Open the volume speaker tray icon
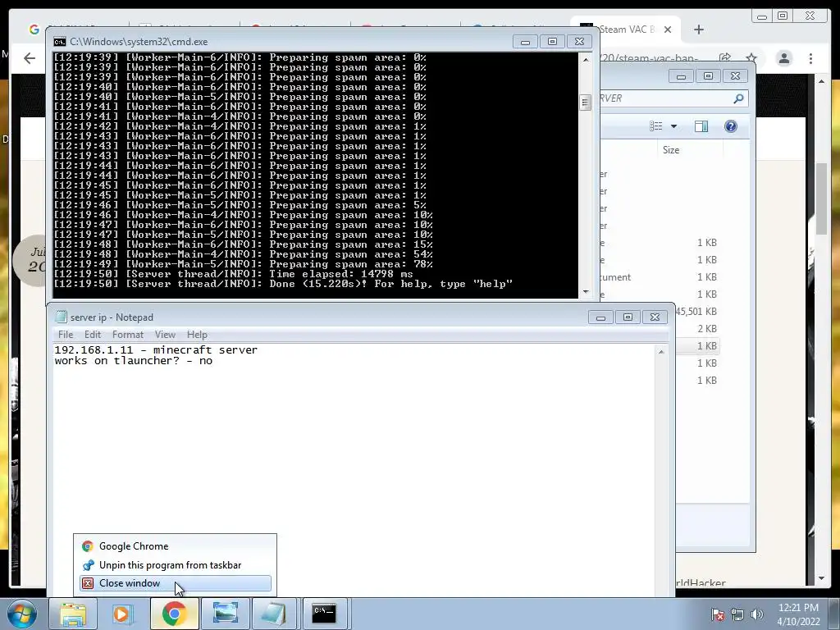 click(757, 614)
